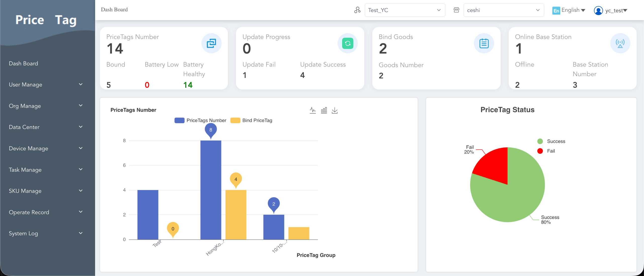Screen dimensions: 644x276
Task: Click the red Battery Low value 0
Action: tap(147, 85)
